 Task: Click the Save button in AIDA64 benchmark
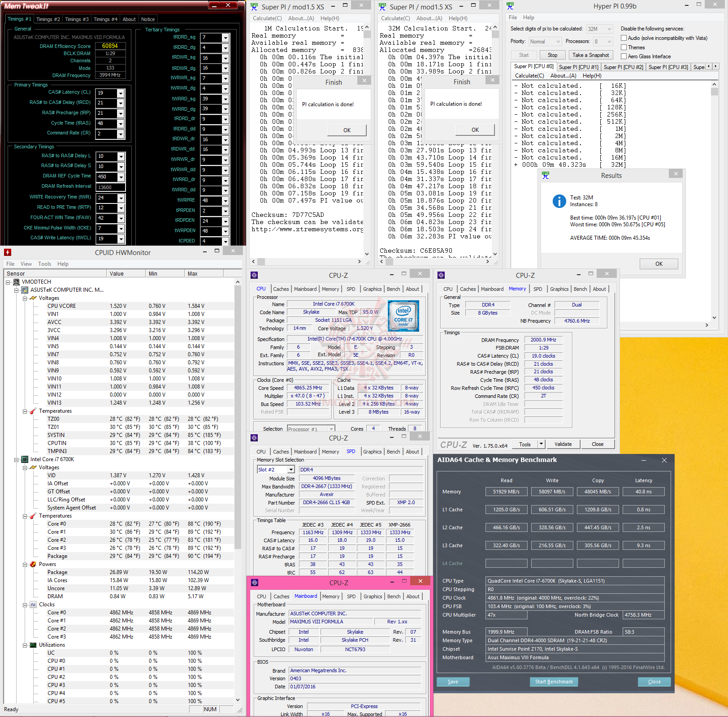[453, 682]
